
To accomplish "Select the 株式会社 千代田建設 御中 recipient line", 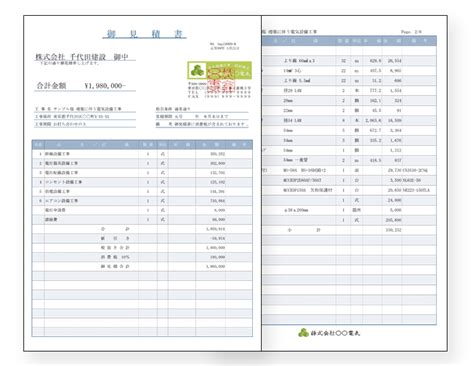I will (x=82, y=57).
